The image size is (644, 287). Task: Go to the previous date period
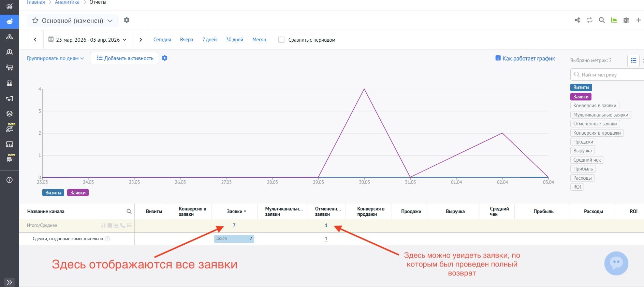tap(35, 40)
